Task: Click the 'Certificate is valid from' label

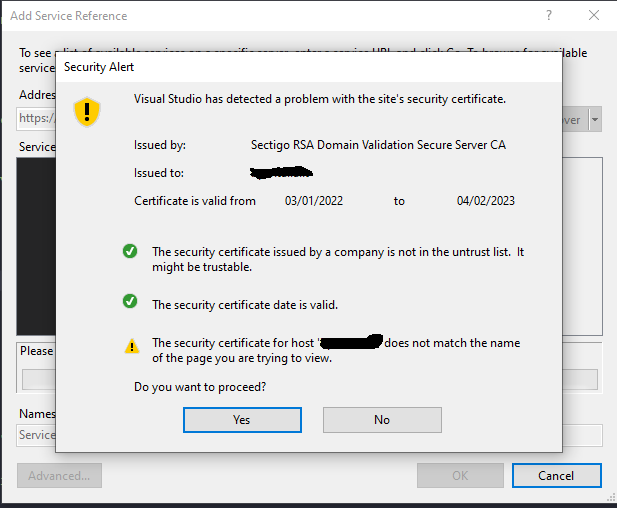Action: tap(195, 201)
